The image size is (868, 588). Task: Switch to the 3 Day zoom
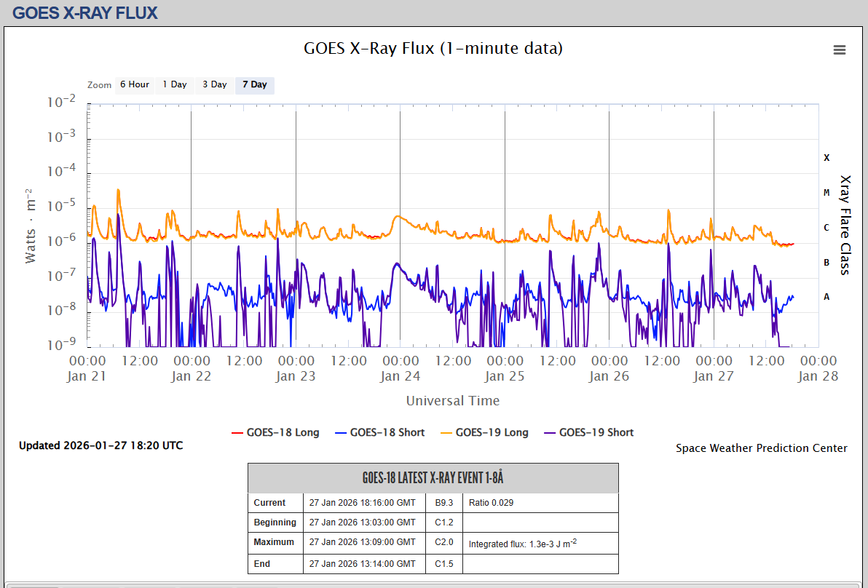click(x=215, y=84)
